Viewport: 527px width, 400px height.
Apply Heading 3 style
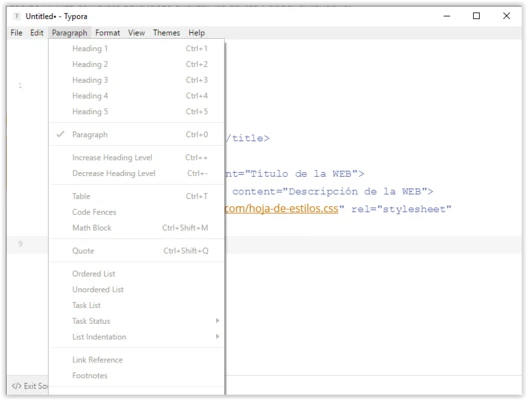tap(137, 80)
